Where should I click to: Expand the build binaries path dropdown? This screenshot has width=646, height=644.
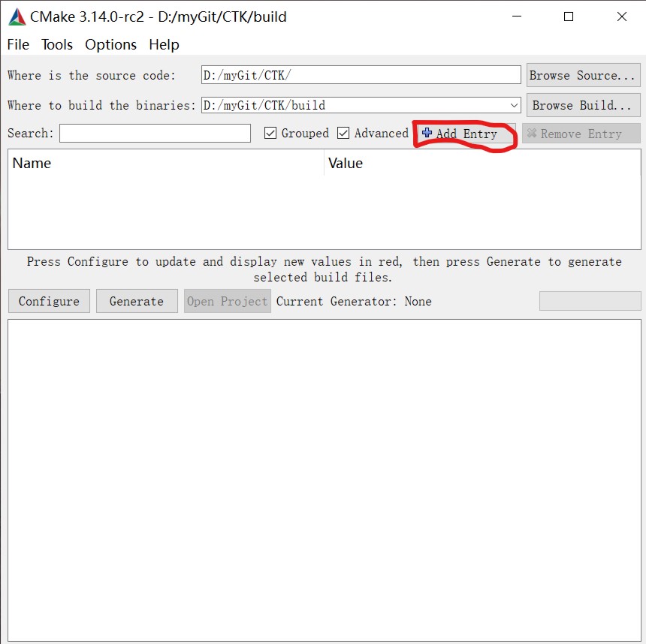click(x=514, y=105)
